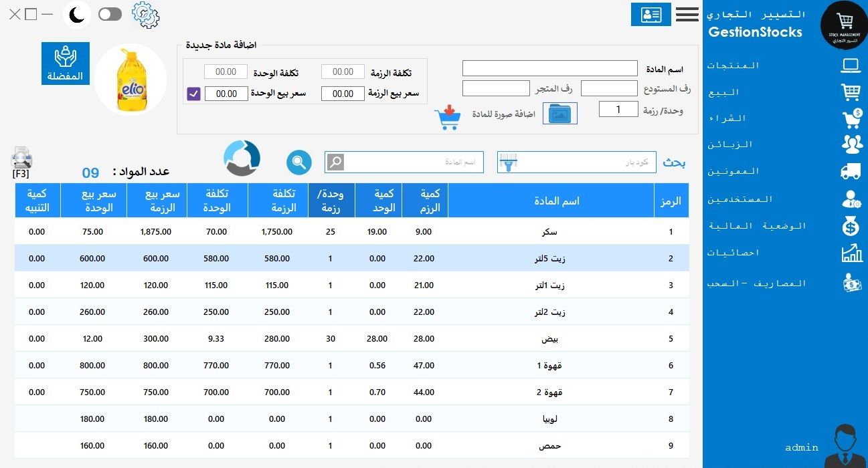Uncheck the سعر بيع الوحدة checkbox
The image size is (868, 468).
193,93
